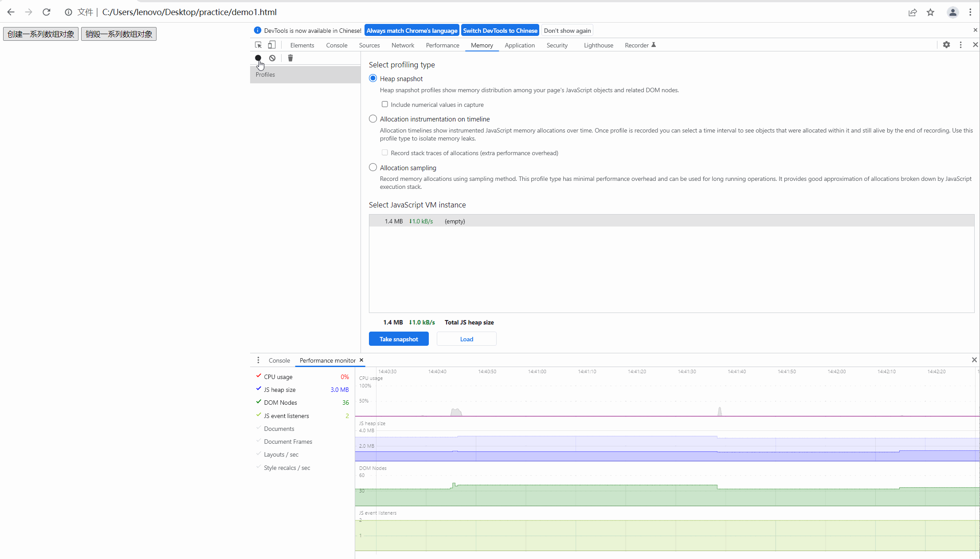Image resolution: width=980 pixels, height=559 pixels.
Task: Click Don't show again button
Action: (x=567, y=31)
